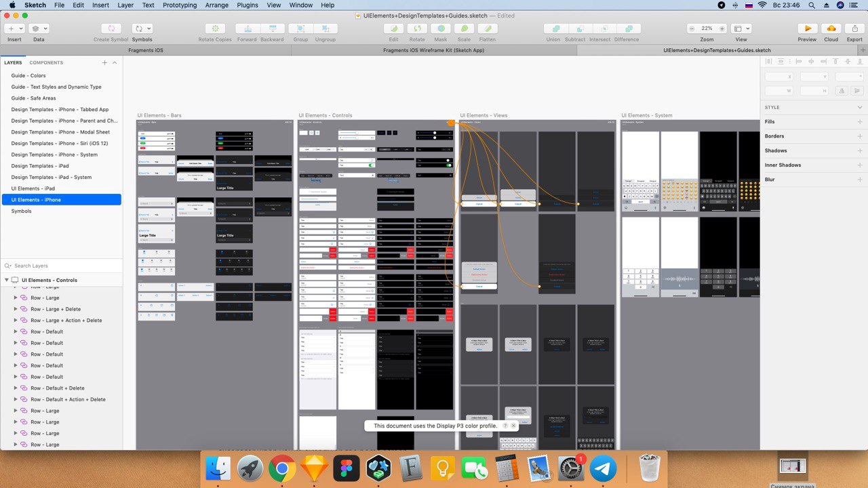Image resolution: width=868 pixels, height=488 pixels.
Task: Zoom out with the minus button
Action: [x=692, y=28]
